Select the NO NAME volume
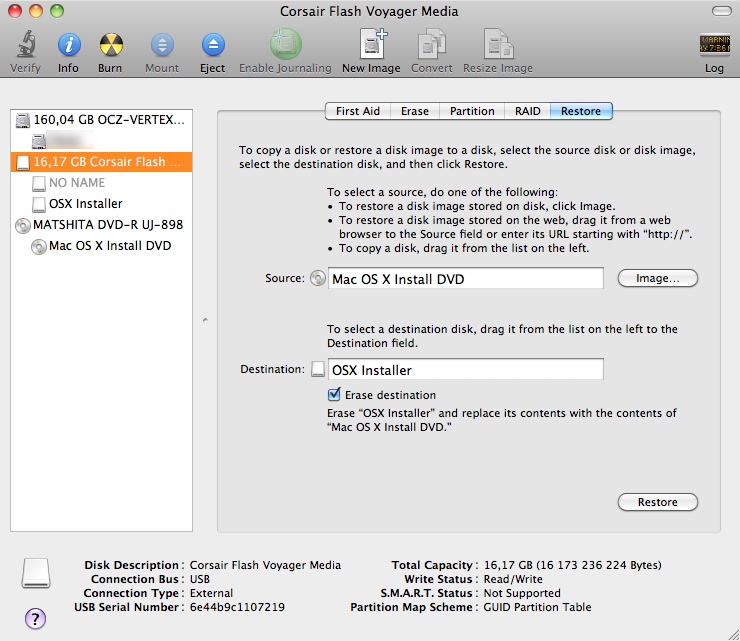740x641 pixels. pos(101,183)
